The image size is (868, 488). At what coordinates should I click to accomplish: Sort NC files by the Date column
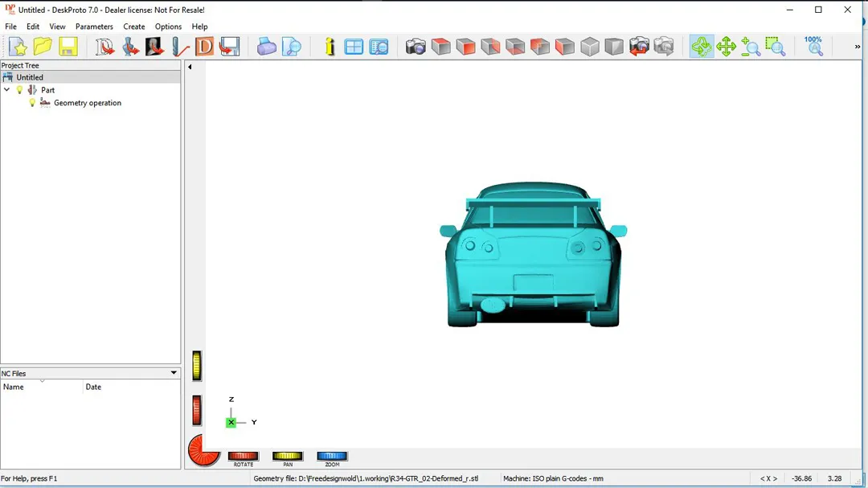(x=132, y=387)
